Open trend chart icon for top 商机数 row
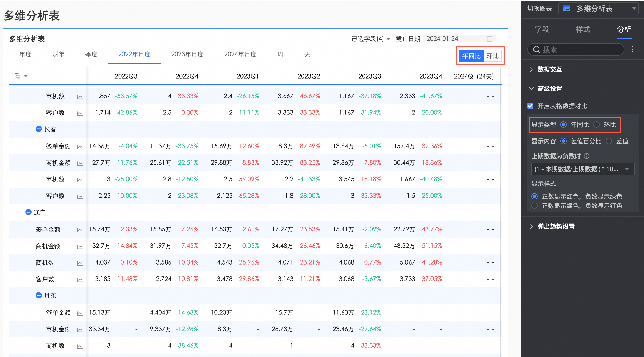The width and height of the screenshot is (644, 357). coord(80,97)
